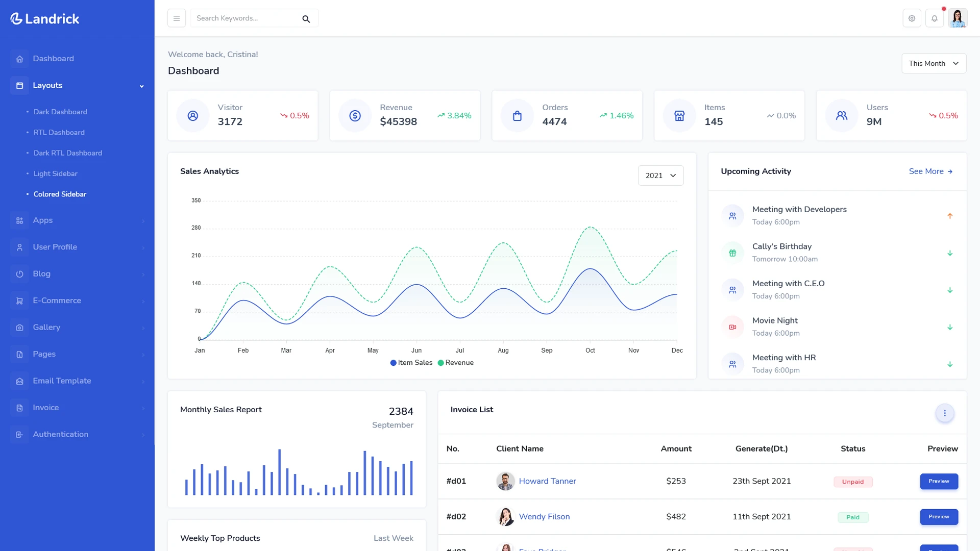Expand the Blog menu

(x=143, y=274)
